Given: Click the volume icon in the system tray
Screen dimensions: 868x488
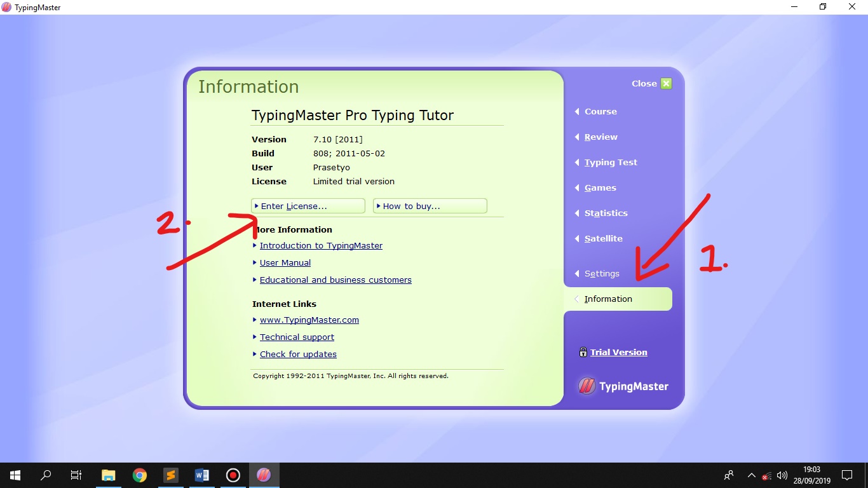Looking at the screenshot, I should coord(782,475).
